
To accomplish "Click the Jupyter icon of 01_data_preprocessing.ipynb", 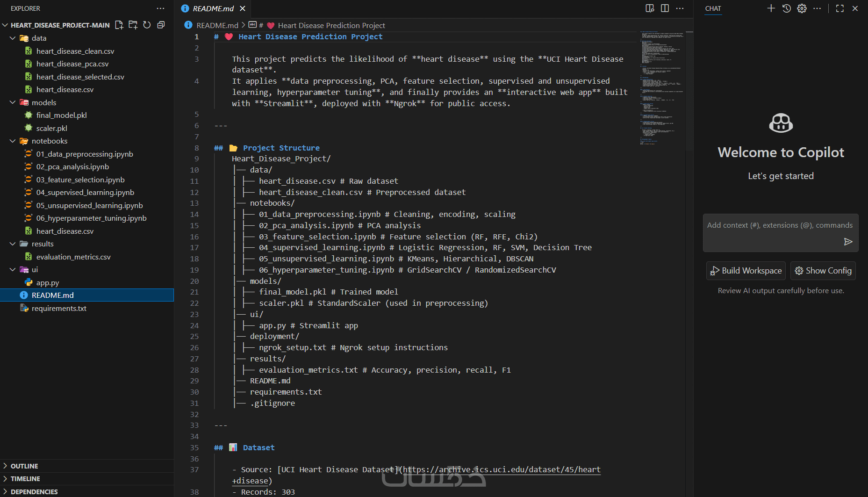I will tap(29, 154).
